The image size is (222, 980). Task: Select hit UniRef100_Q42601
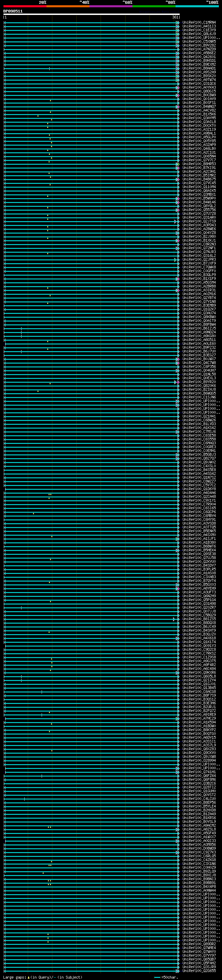point(199,57)
